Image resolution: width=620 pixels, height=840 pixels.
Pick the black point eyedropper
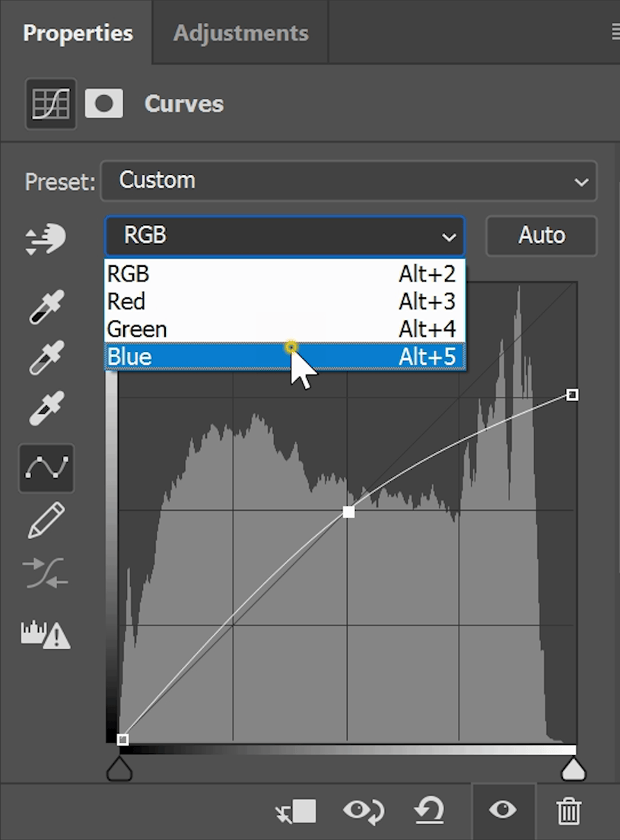(46, 306)
